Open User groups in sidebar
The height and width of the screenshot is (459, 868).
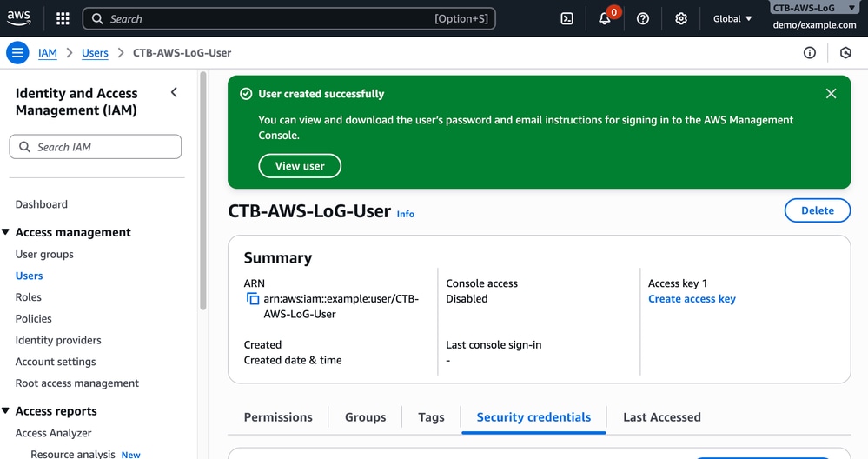coord(44,254)
